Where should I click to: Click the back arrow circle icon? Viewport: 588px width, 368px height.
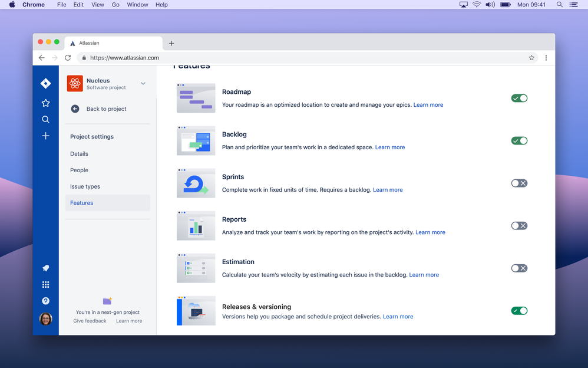coord(75,109)
